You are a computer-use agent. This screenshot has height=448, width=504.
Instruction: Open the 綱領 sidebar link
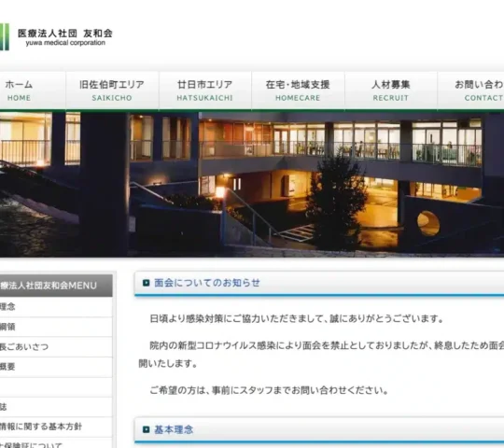pyautogui.click(x=56, y=327)
